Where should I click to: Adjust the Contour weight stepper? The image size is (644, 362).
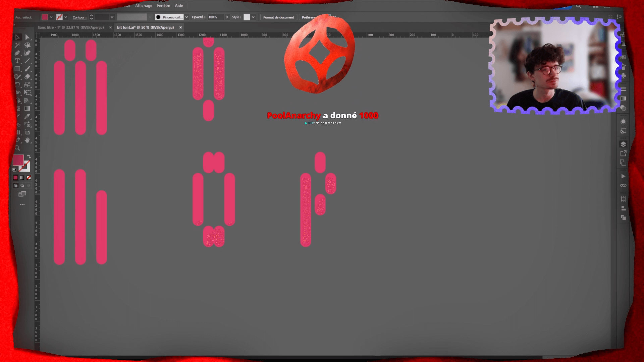click(x=91, y=17)
